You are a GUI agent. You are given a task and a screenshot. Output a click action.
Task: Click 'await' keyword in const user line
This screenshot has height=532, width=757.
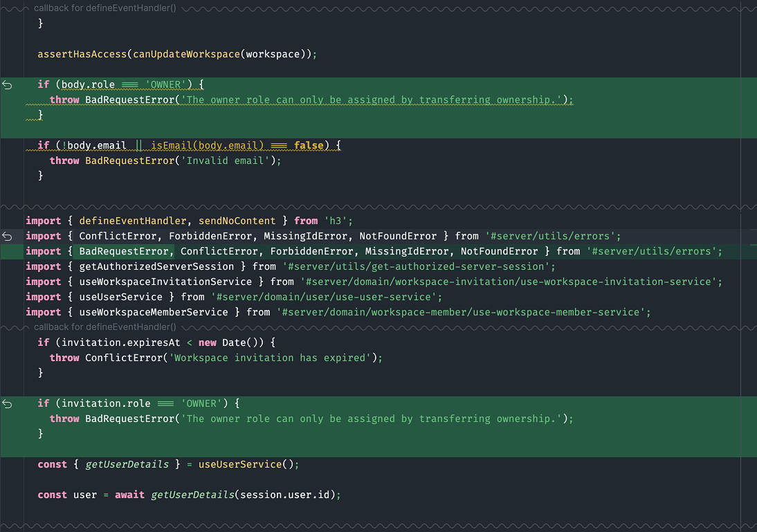pyautogui.click(x=129, y=495)
